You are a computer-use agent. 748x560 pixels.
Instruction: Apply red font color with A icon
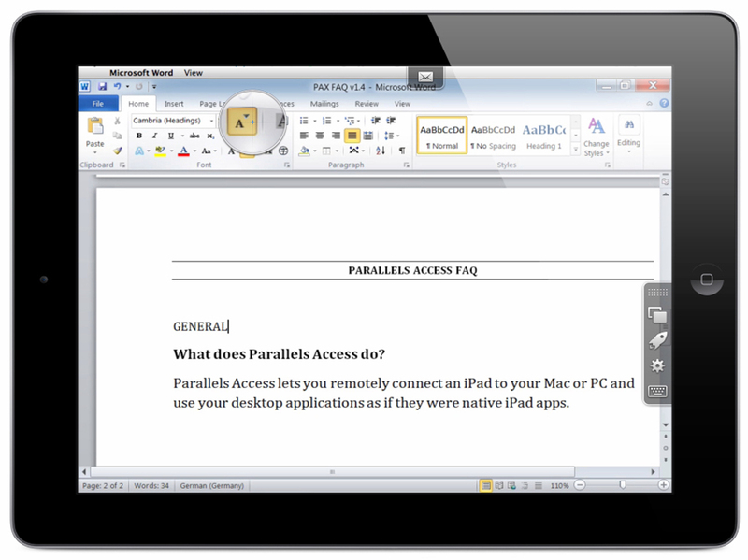pyautogui.click(x=183, y=151)
